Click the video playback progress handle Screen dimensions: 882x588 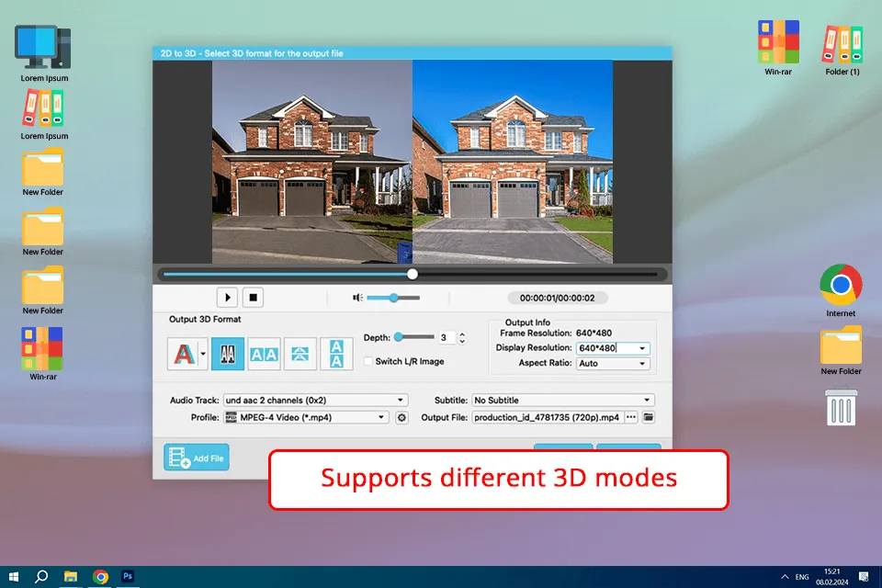click(x=413, y=274)
